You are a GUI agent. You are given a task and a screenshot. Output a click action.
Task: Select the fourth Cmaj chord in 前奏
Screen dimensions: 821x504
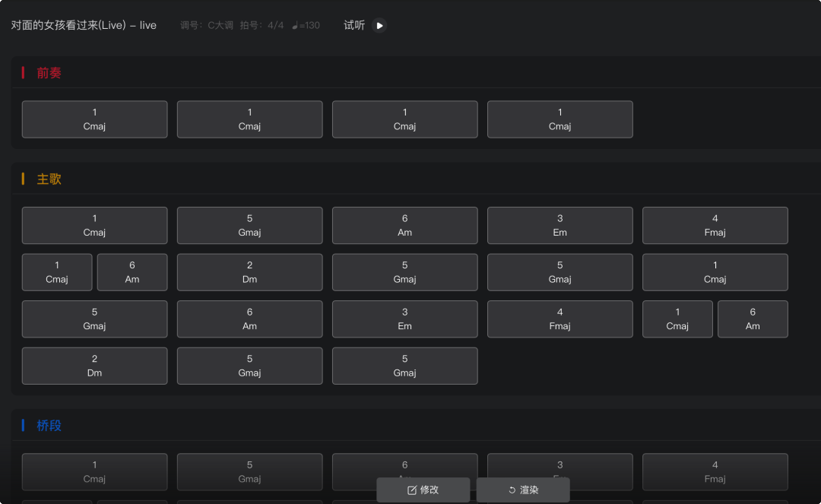tap(559, 119)
